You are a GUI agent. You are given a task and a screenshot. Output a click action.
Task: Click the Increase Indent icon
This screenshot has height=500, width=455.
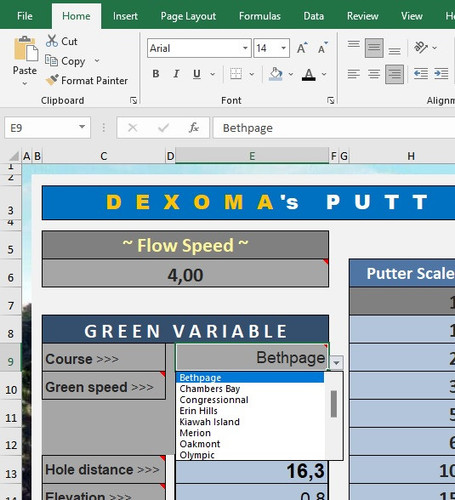441,74
